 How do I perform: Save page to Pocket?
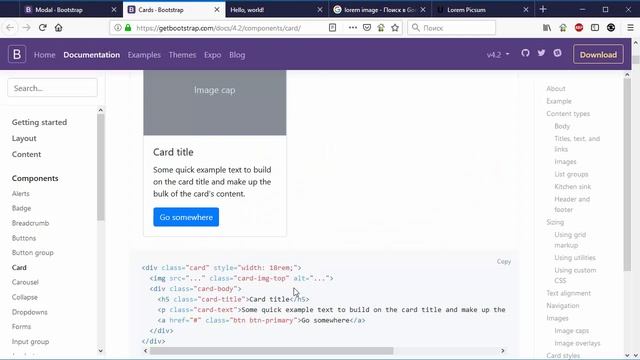[x=367, y=28]
